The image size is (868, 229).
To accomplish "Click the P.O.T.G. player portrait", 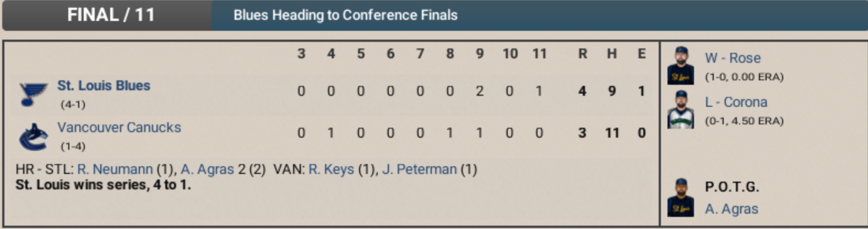I will click(x=681, y=197).
